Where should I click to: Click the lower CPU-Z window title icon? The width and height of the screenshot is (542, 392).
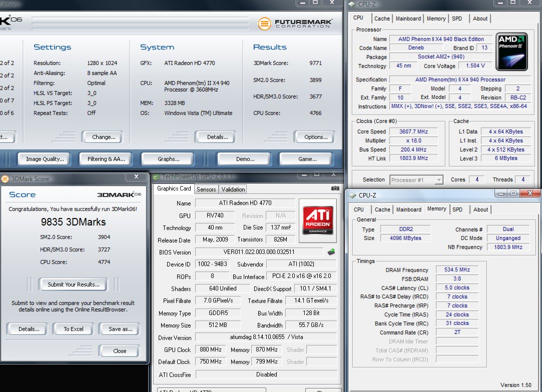click(353, 195)
